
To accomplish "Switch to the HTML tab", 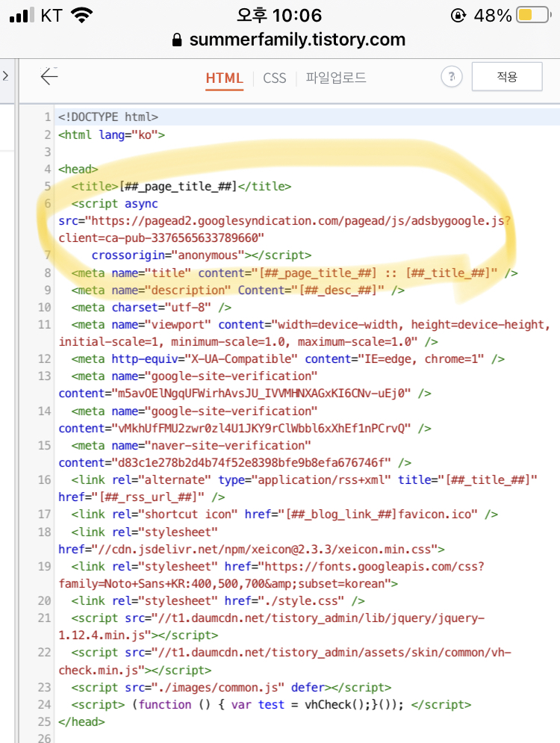I will tap(224, 78).
